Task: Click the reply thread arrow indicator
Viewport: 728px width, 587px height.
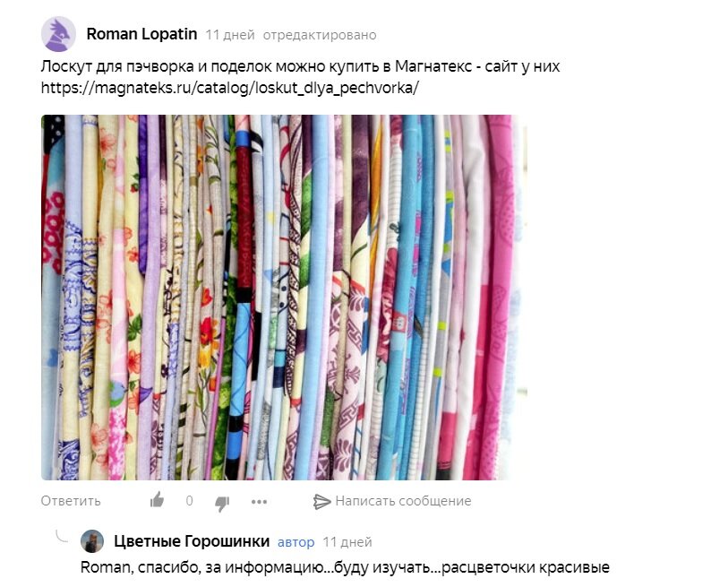Action: (x=62, y=536)
